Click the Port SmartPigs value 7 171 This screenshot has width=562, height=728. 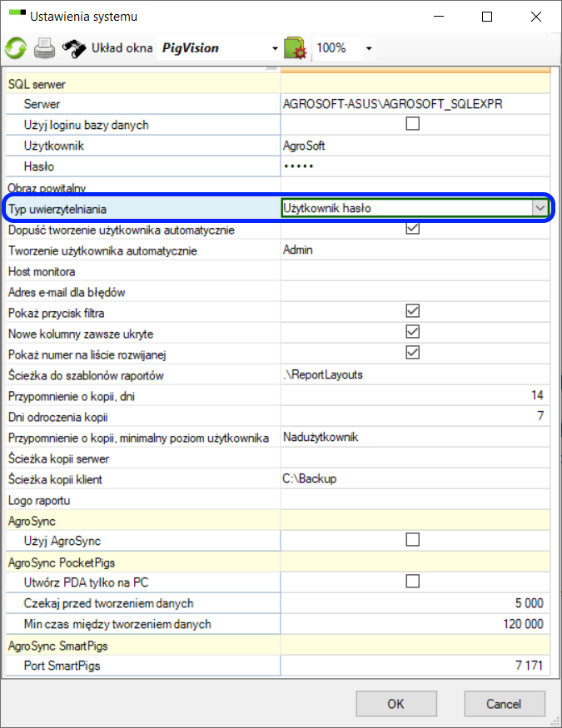[x=415, y=666]
